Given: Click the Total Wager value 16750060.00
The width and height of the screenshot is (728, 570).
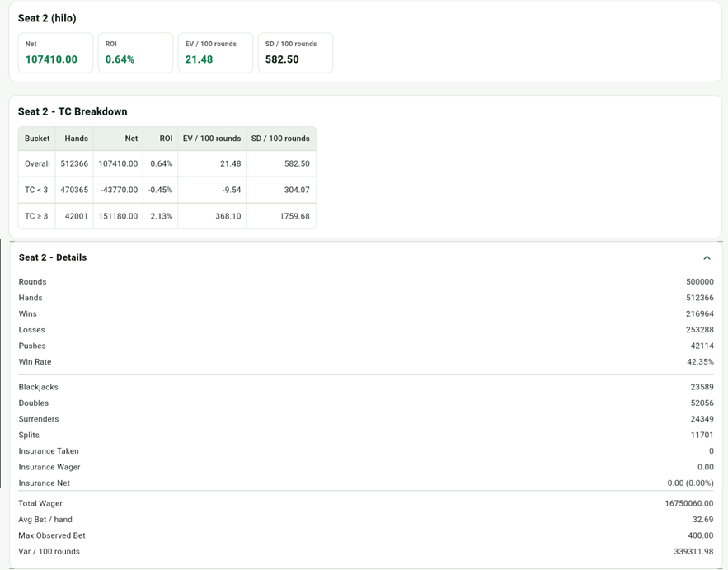Looking at the screenshot, I should (689, 503).
